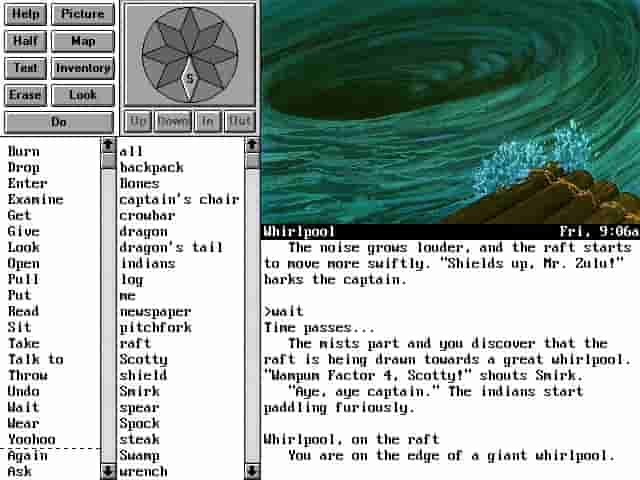Select the noun 'wrench'

coord(143,471)
